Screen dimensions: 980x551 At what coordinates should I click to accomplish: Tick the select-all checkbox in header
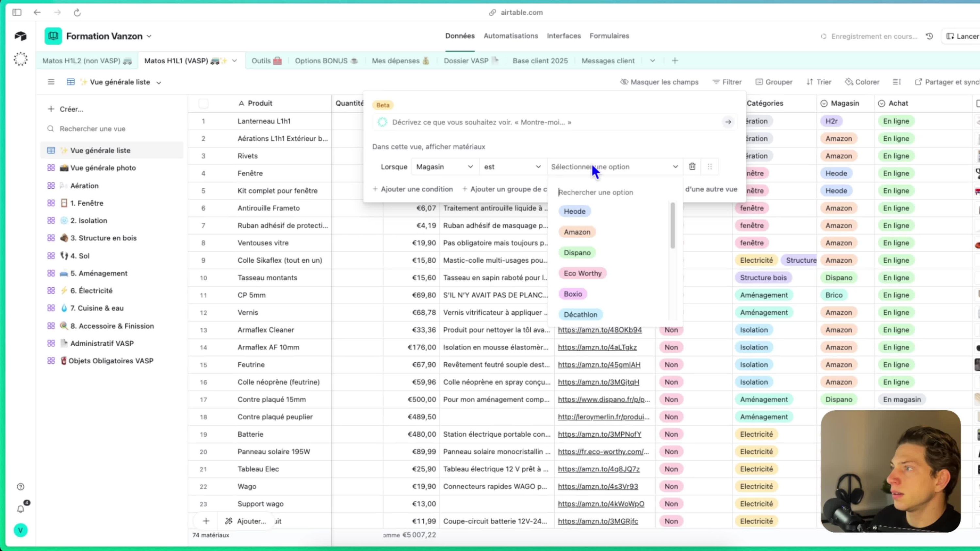(204, 103)
